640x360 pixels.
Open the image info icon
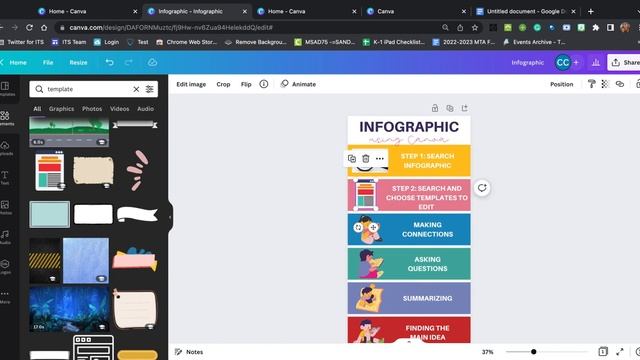[264, 84]
